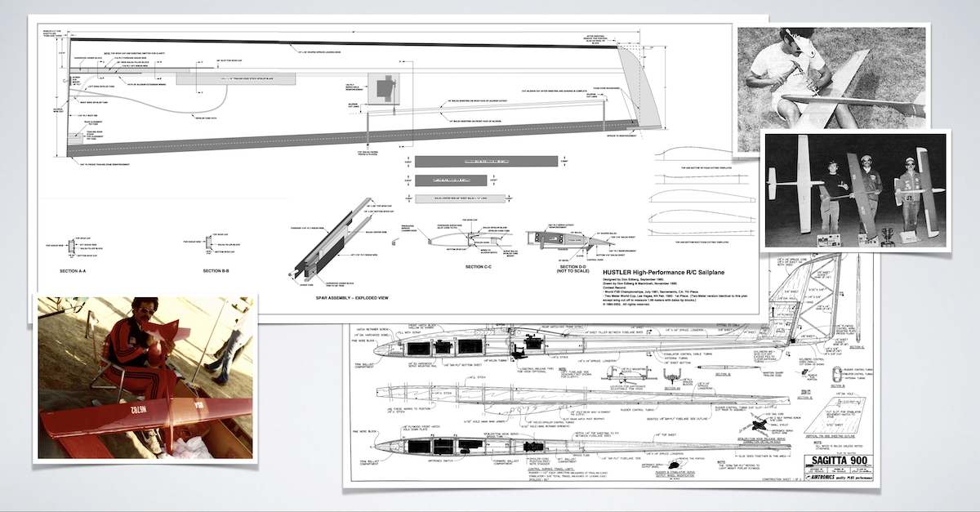Open the photo of three men holding sailplanes
980x512 pixels.
click(855, 189)
